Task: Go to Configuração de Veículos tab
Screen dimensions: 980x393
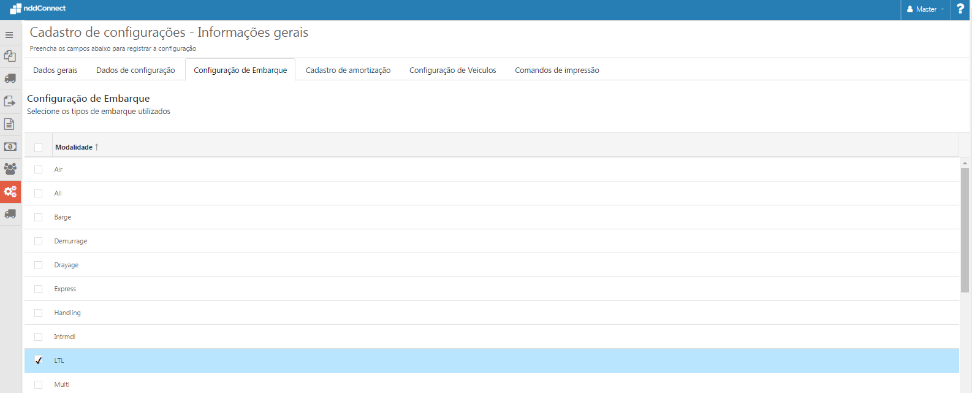Action: click(x=452, y=71)
